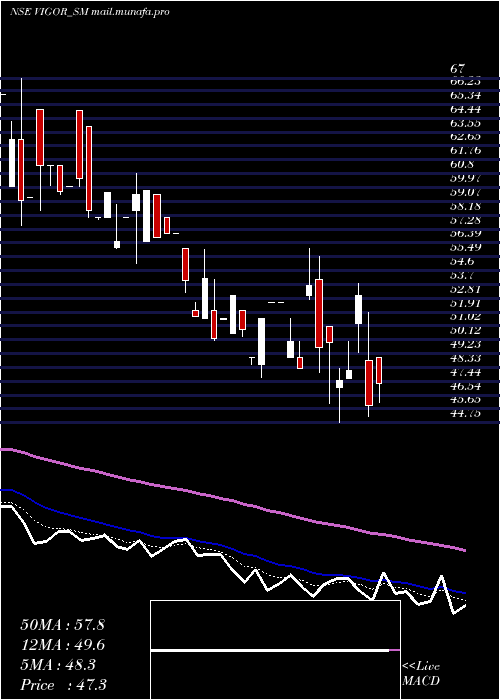Click the 51.91 price axis label

[x=465, y=303]
